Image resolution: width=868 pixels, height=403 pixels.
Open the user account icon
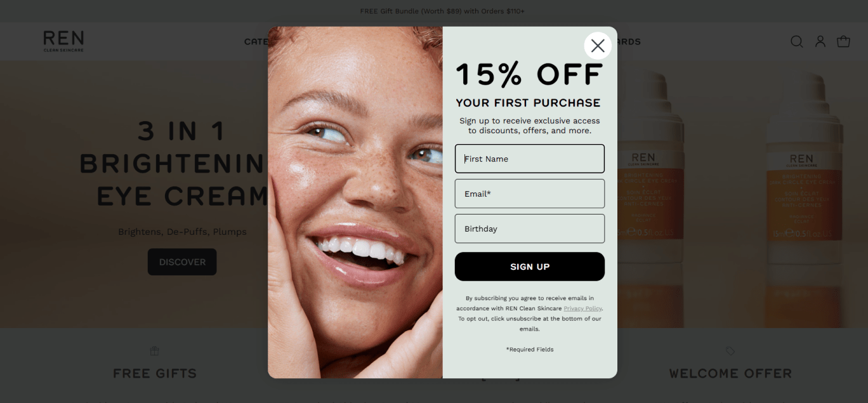point(820,41)
